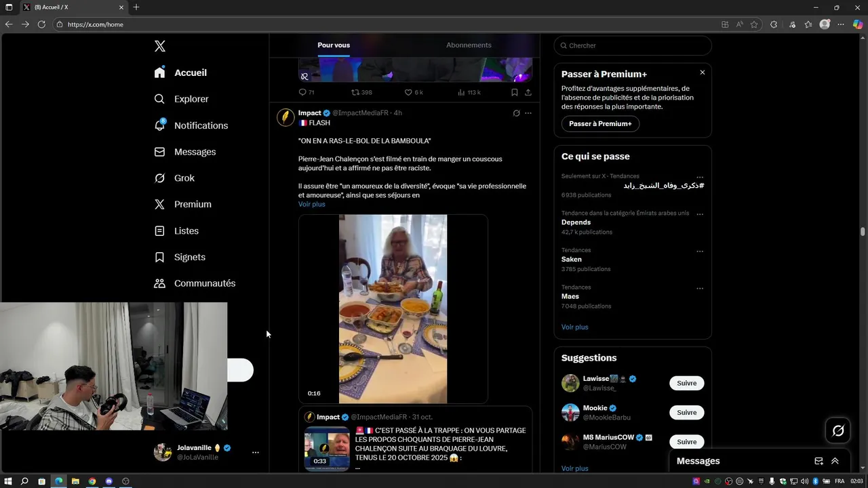Open Explorer in the sidebar
Screen dimensions: 868x488
pos(181,99)
